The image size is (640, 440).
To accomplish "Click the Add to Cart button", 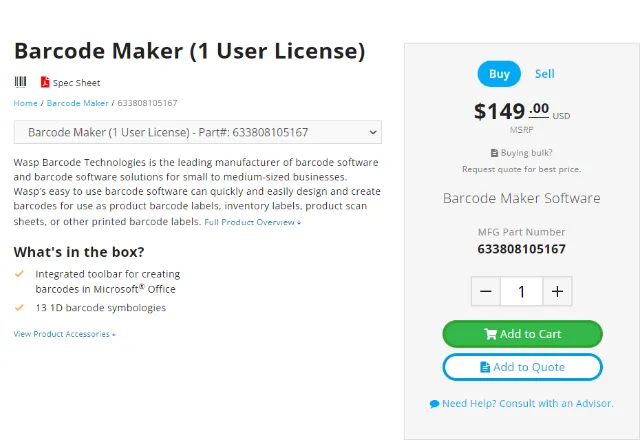I will click(x=522, y=334).
